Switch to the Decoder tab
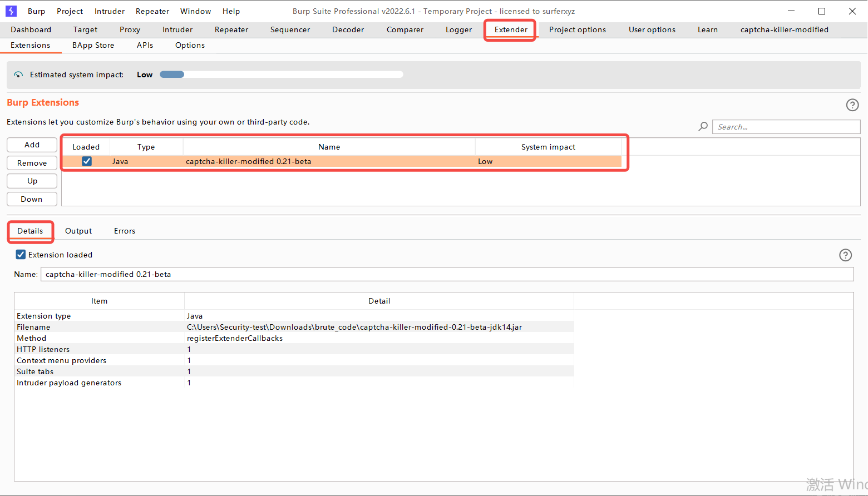The height and width of the screenshot is (496, 868). (348, 29)
